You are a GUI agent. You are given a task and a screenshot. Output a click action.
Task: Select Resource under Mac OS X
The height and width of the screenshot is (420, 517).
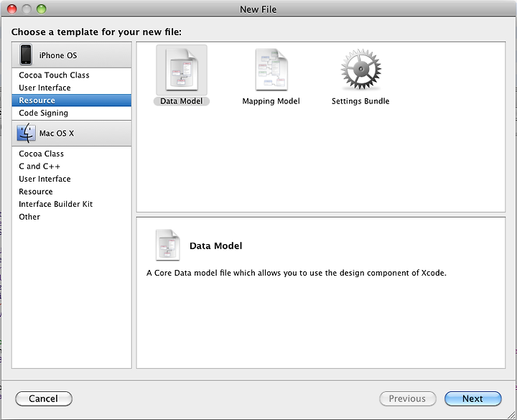[x=72, y=192]
